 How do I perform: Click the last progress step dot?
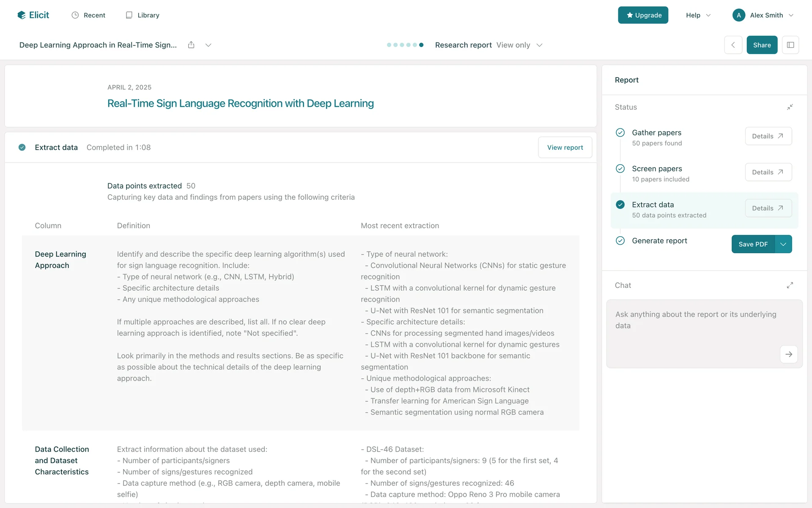click(421, 45)
